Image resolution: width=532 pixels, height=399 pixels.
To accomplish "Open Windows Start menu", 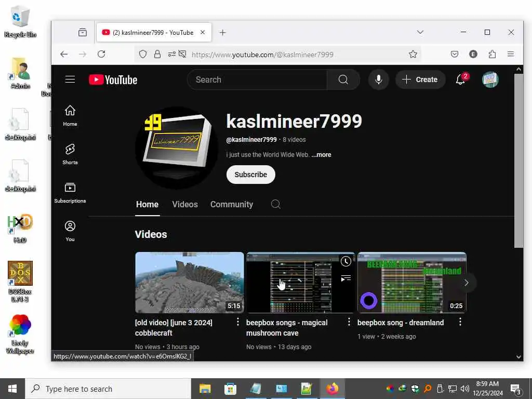I will pyautogui.click(x=12, y=389).
